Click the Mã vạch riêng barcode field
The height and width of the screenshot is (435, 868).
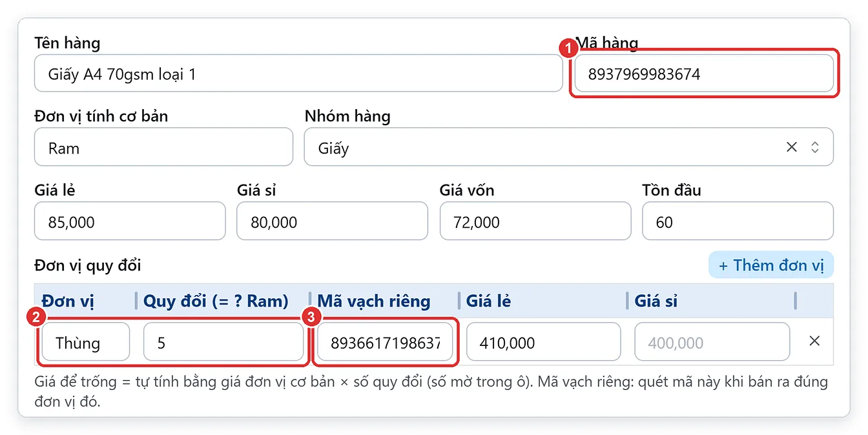tap(385, 341)
